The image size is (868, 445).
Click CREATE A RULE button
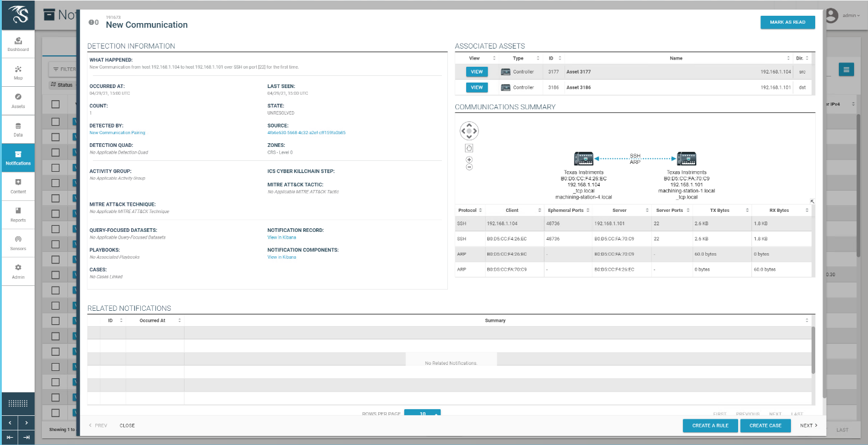tap(710, 426)
